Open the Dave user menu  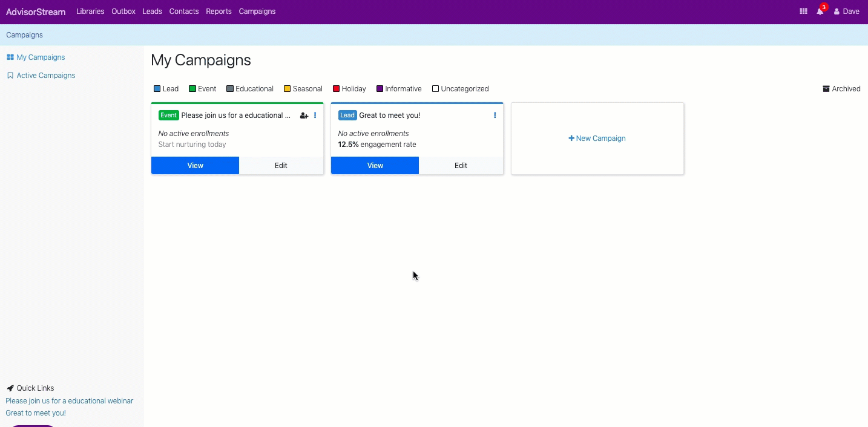[x=847, y=11]
